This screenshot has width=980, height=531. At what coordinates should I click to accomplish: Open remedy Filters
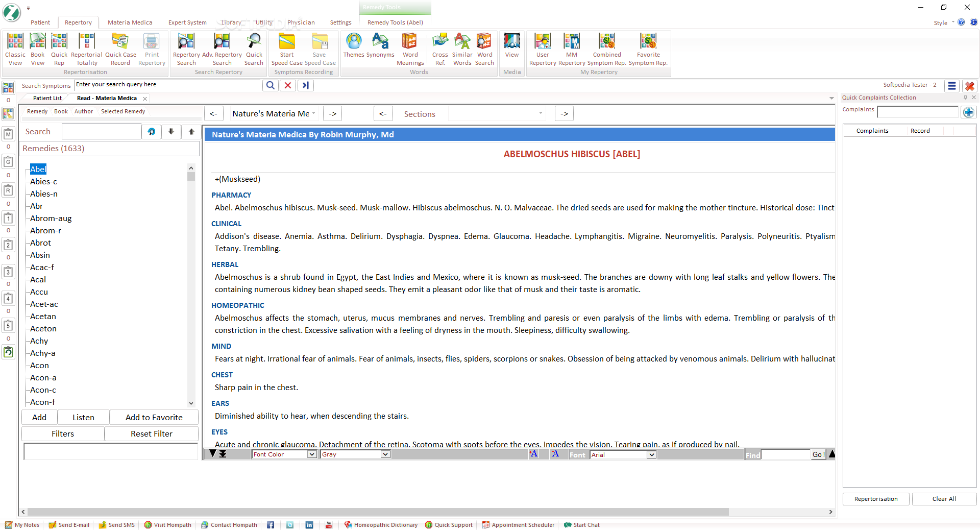63,433
